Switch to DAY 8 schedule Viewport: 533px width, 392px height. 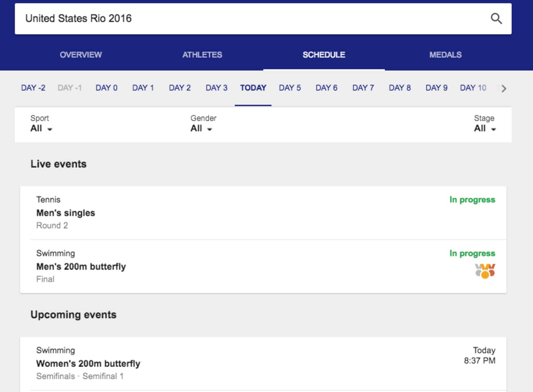pos(400,88)
